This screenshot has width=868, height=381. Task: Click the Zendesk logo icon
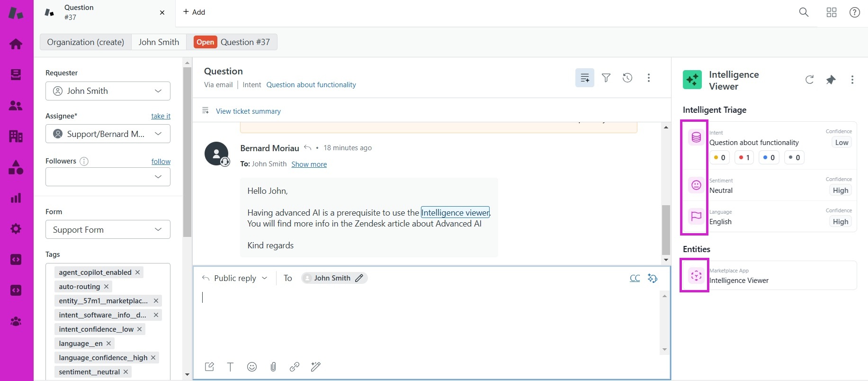16,13
